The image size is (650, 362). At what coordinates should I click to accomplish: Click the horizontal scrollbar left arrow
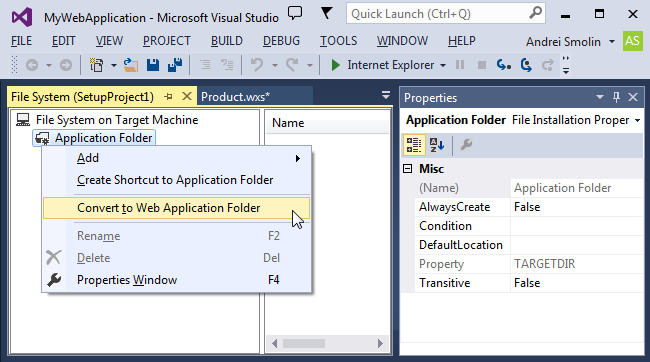coord(274,343)
